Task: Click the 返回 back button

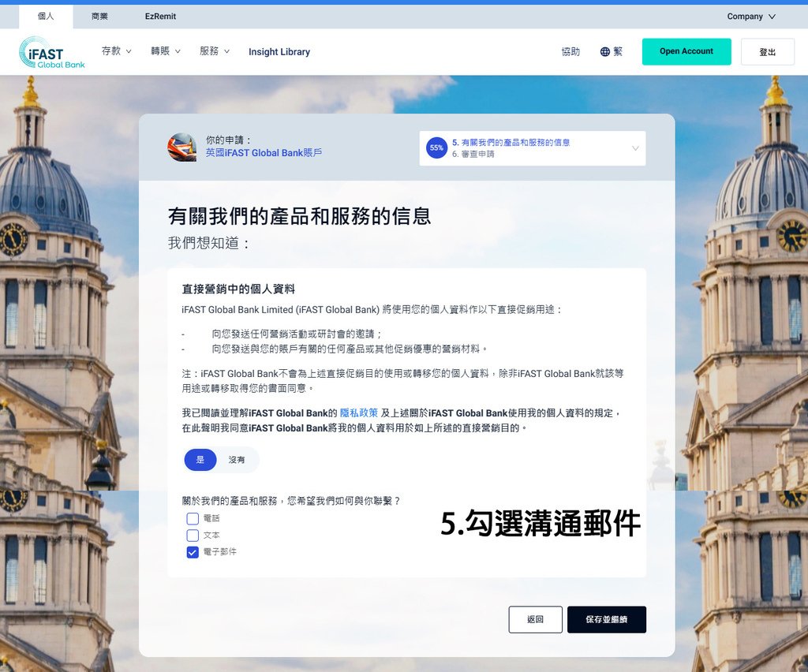Action: (x=536, y=619)
